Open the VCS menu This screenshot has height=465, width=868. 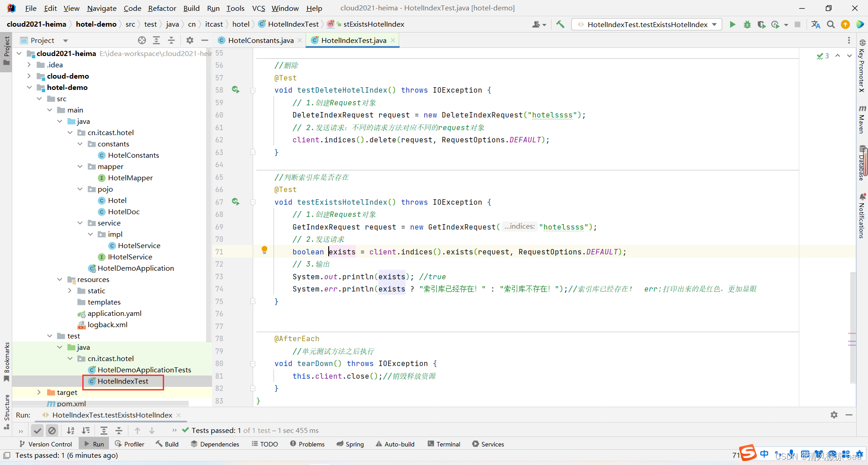[x=259, y=8]
